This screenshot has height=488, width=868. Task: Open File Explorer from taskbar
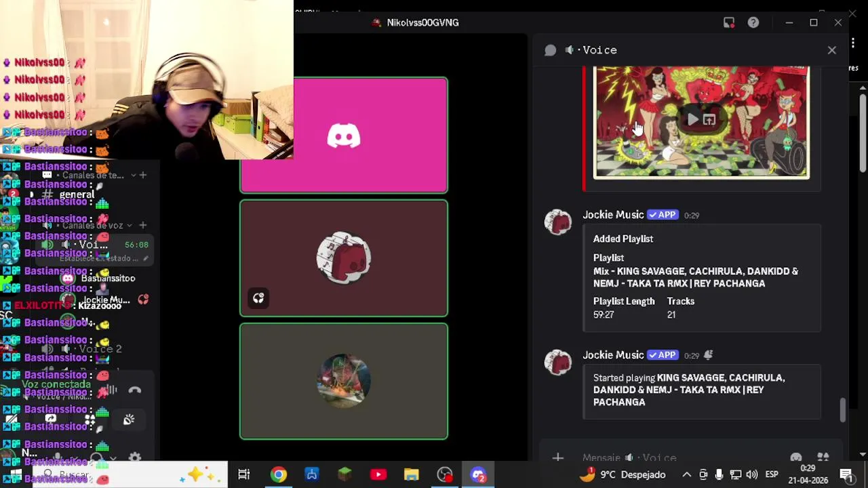(412, 474)
